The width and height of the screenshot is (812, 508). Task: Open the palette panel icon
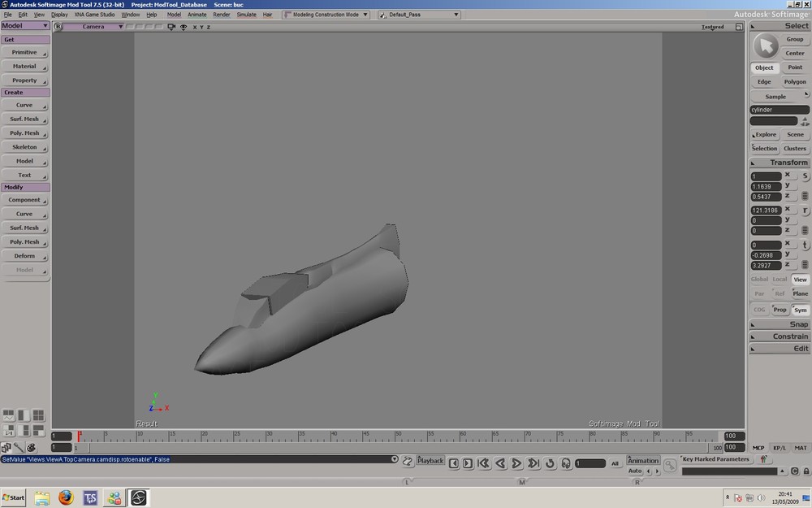(31, 447)
